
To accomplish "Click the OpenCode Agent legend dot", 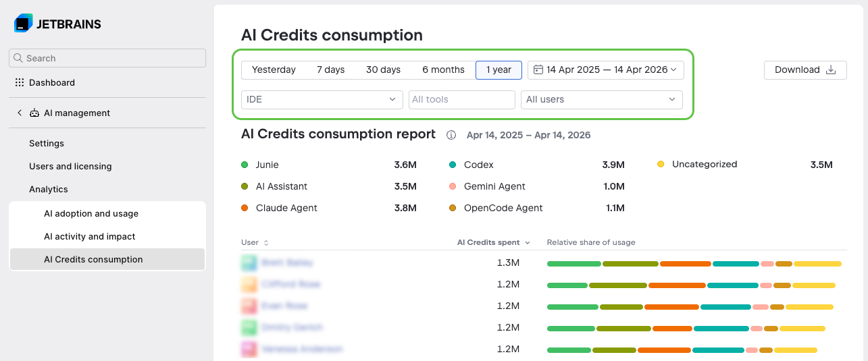I will (453, 208).
